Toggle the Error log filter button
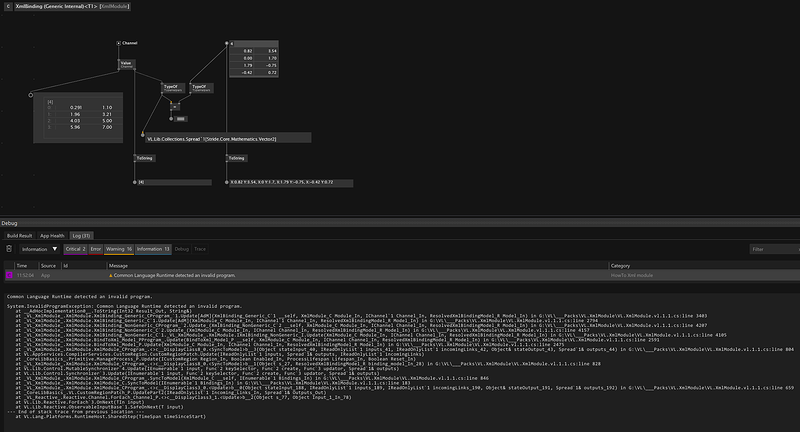This screenshot has width=800, height=432. (96, 248)
